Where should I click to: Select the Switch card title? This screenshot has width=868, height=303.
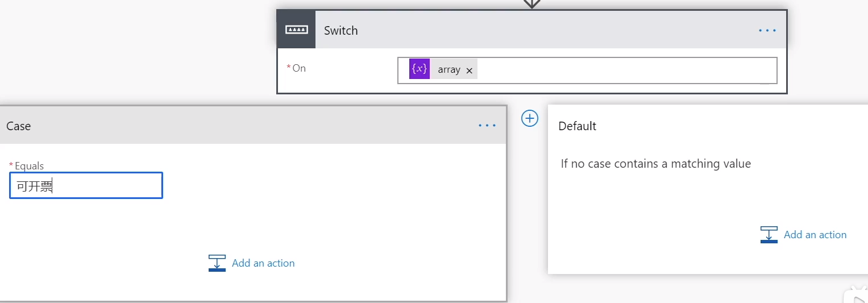tap(341, 31)
